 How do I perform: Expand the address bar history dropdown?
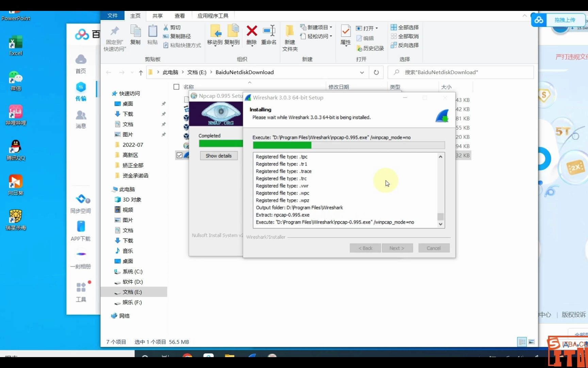362,72
